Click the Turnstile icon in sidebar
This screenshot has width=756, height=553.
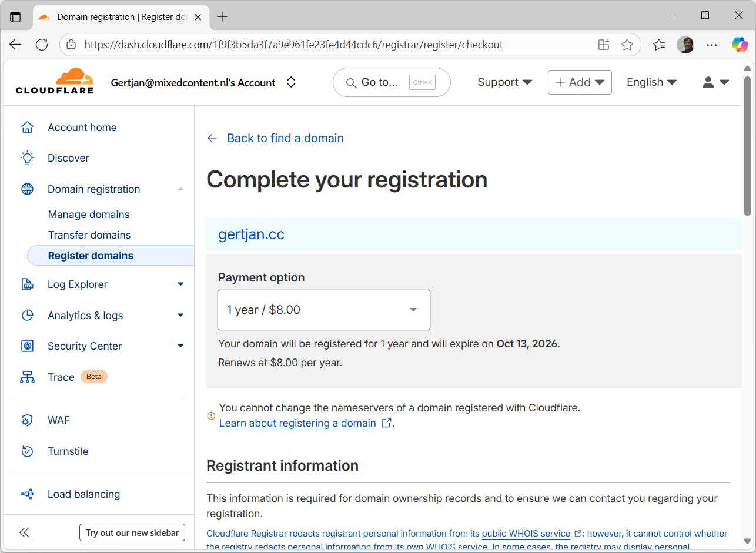click(27, 451)
